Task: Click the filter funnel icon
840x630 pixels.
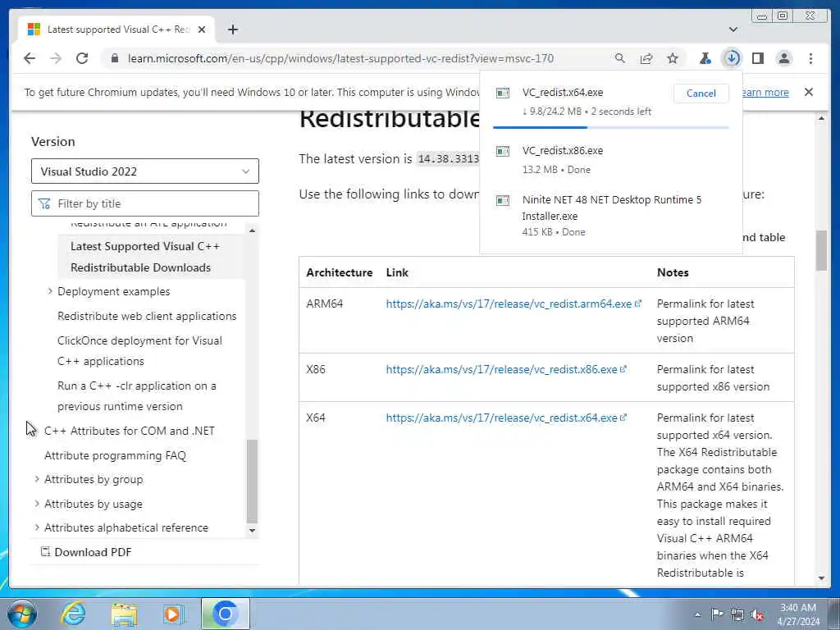Action: click(44, 203)
